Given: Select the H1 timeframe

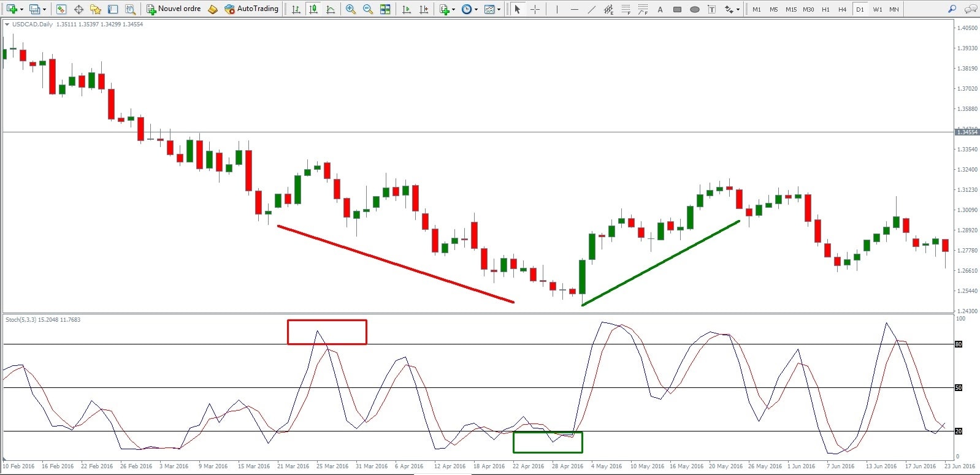Looking at the screenshot, I should (x=825, y=9).
